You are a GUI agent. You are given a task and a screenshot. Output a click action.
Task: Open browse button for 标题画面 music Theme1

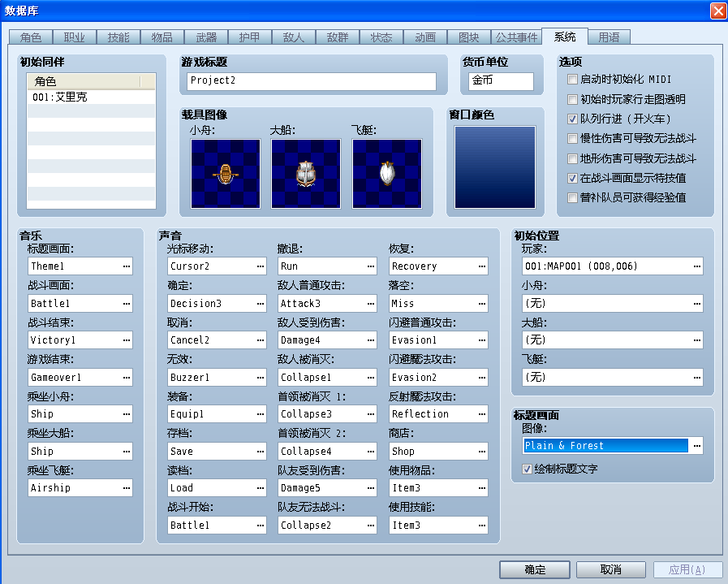(x=127, y=266)
